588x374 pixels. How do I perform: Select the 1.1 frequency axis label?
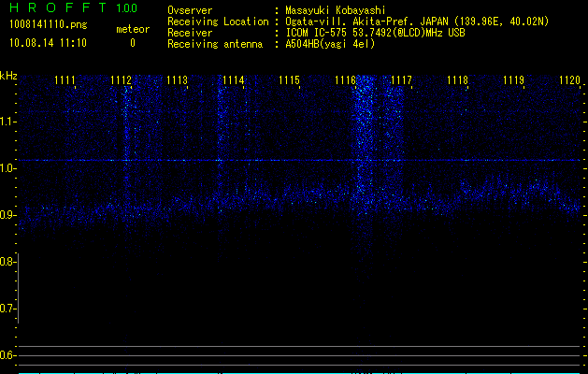tap(7, 122)
